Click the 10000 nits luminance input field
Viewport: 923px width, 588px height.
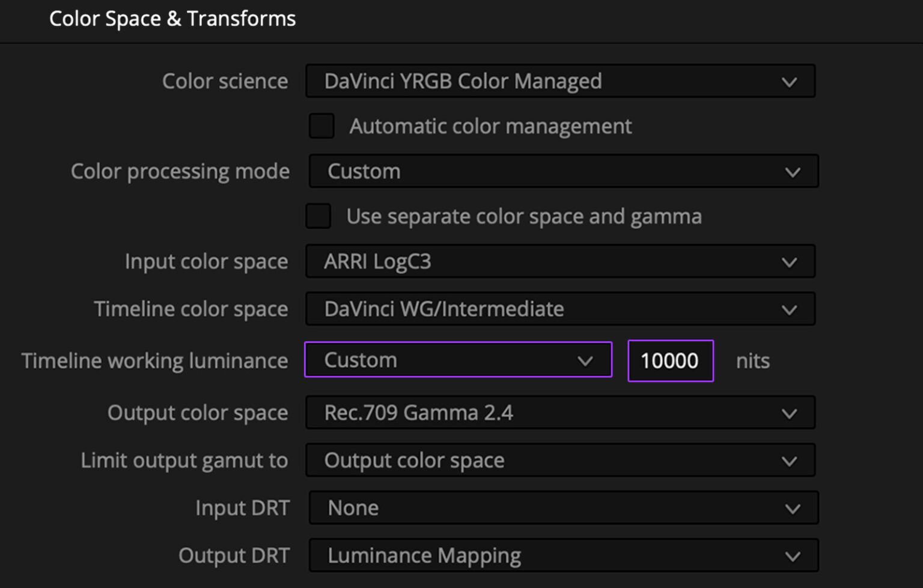tap(670, 360)
